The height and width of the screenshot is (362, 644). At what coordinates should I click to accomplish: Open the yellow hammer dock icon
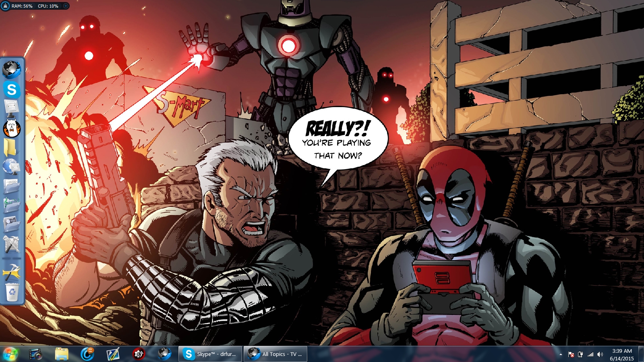click(x=12, y=273)
